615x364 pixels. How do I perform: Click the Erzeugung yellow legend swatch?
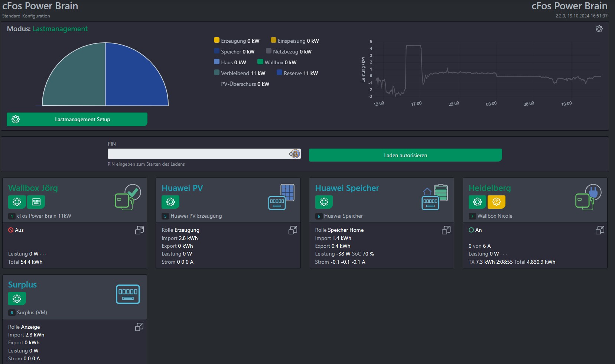(x=217, y=40)
